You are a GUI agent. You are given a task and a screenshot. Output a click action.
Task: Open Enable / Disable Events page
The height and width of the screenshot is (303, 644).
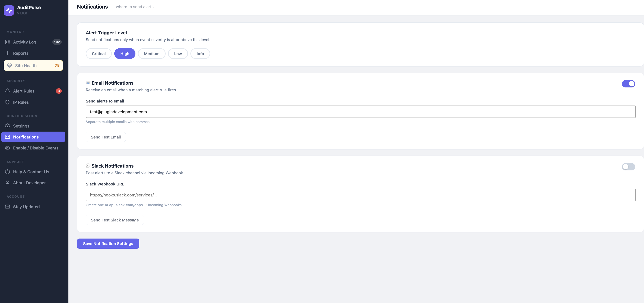click(33, 148)
